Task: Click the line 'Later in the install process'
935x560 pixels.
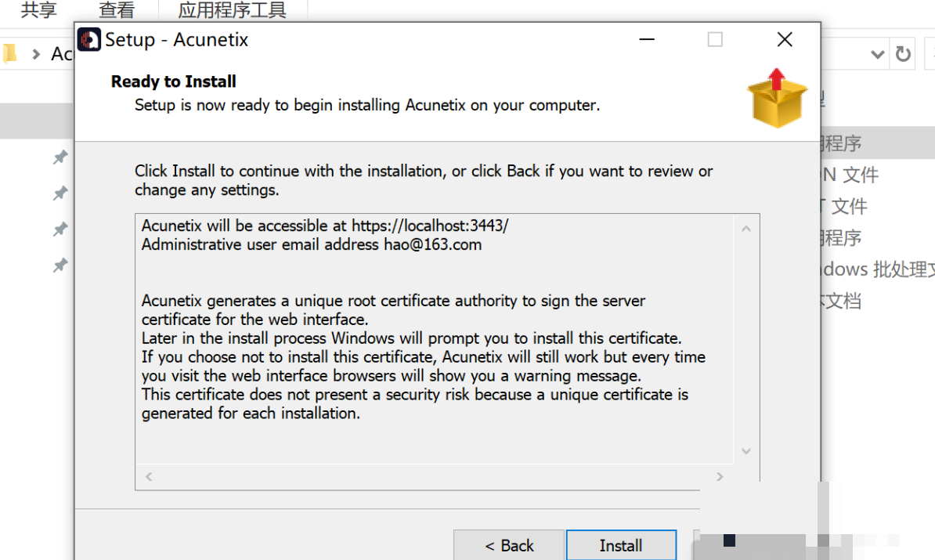Action: [411, 338]
